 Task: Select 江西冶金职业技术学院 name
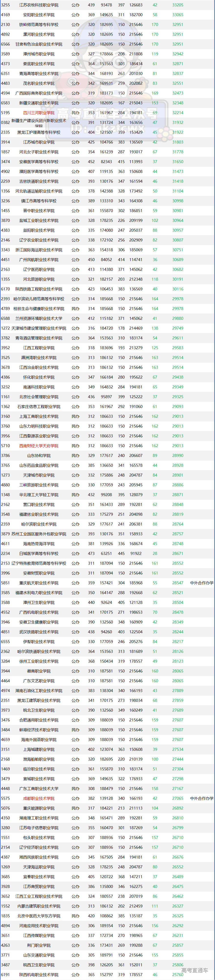39,368
